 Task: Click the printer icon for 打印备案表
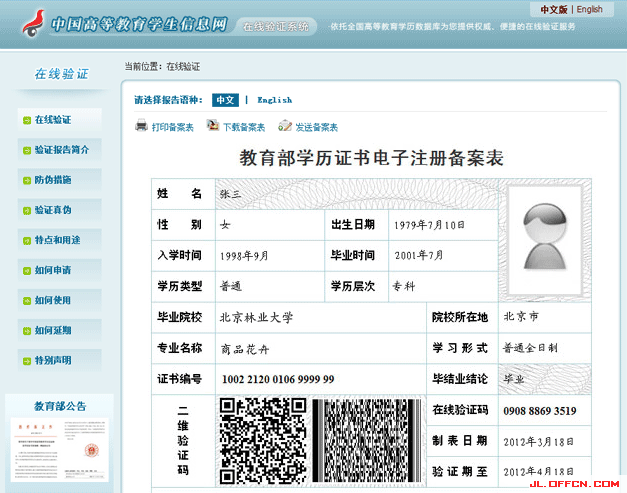click(x=142, y=126)
